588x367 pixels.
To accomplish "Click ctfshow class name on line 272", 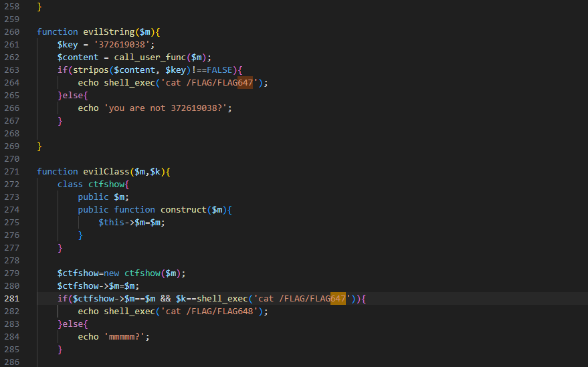I will click(x=106, y=185).
